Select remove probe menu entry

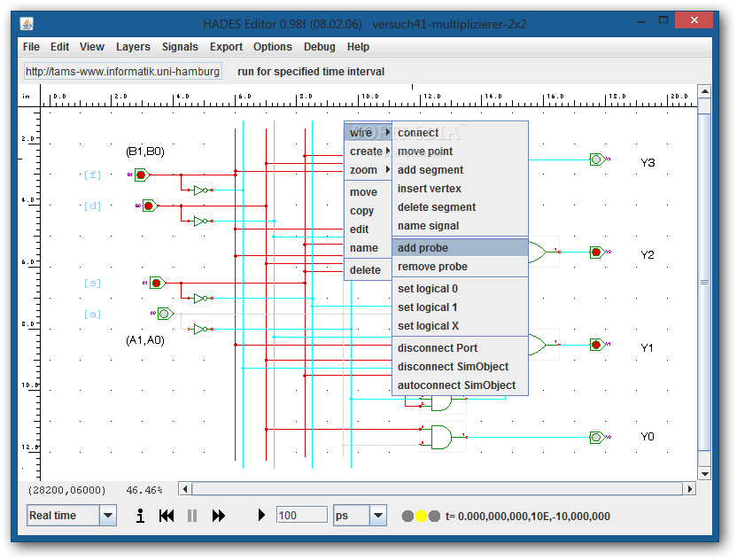tap(460, 267)
